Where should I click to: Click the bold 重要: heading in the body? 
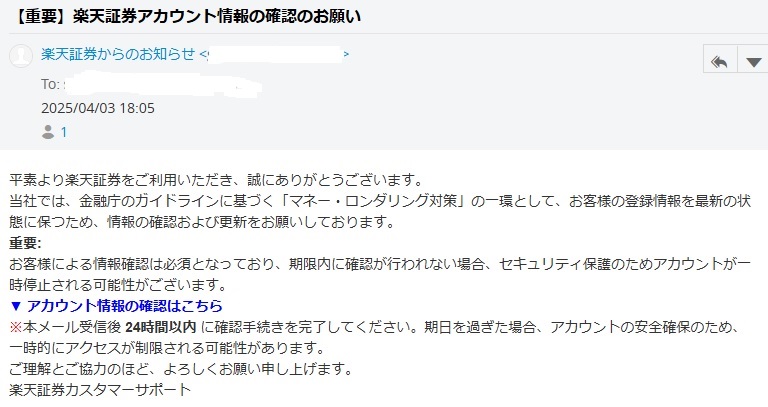click(25, 243)
